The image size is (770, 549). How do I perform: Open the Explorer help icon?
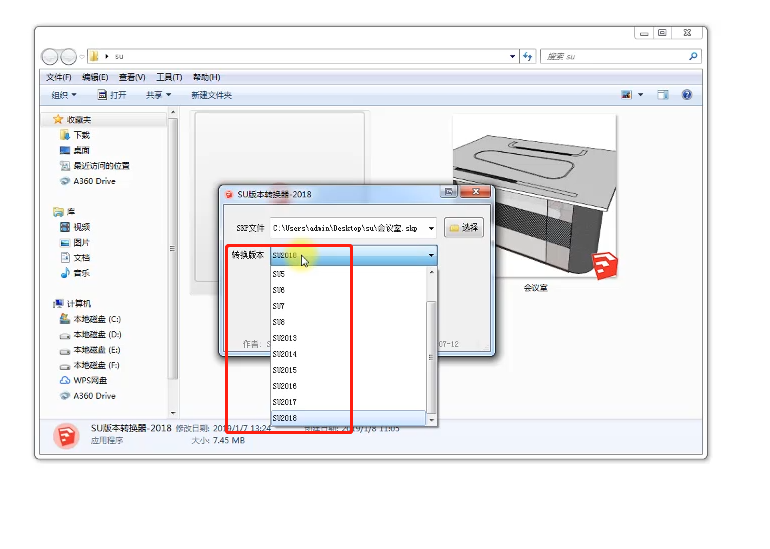pos(687,95)
